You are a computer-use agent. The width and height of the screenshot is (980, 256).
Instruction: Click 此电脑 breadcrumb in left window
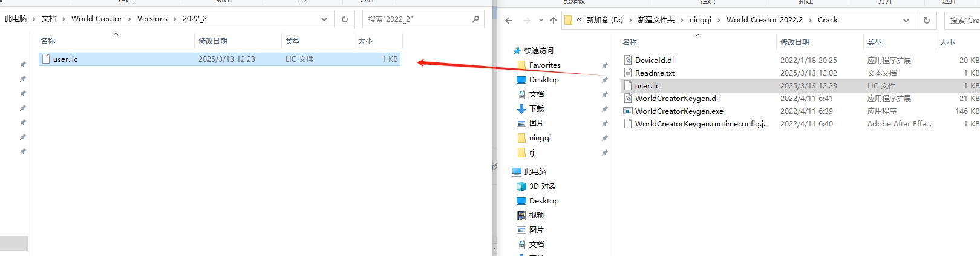point(16,19)
